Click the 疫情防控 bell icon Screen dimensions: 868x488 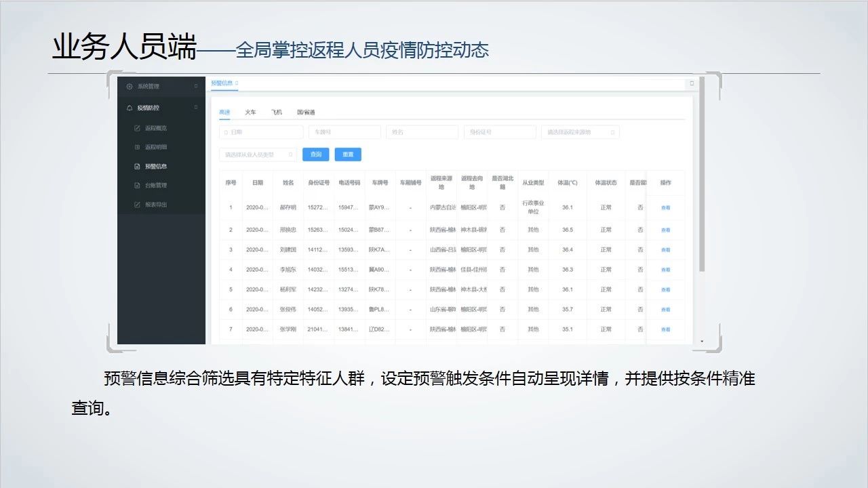[x=130, y=108]
